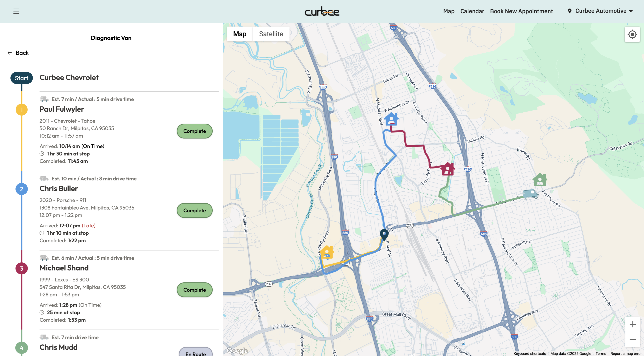This screenshot has height=356, width=644.
Task: Click the red Late arrival label
Action: [x=89, y=226]
